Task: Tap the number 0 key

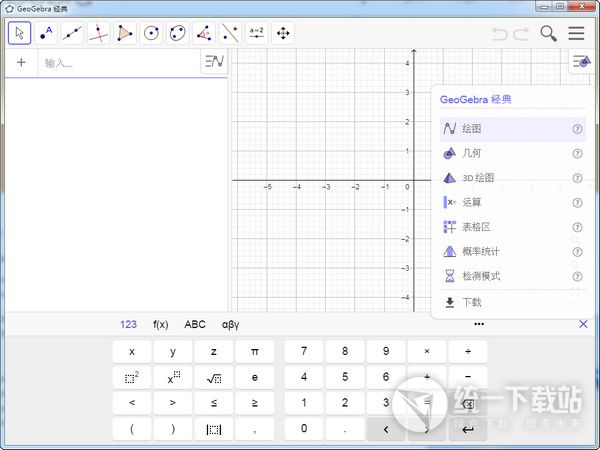Action: pyautogui.click(x=304, y=429)
